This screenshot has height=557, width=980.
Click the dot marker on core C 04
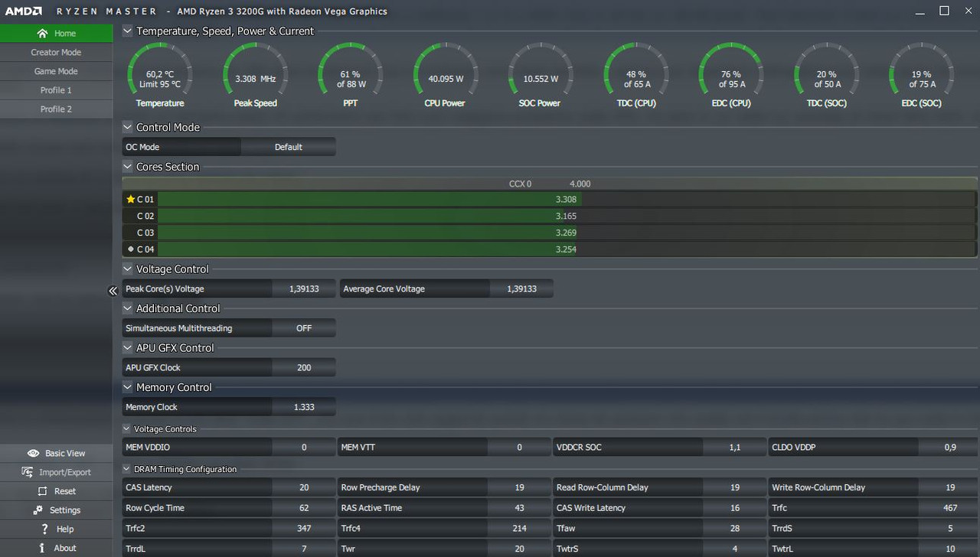coord(131,249)
